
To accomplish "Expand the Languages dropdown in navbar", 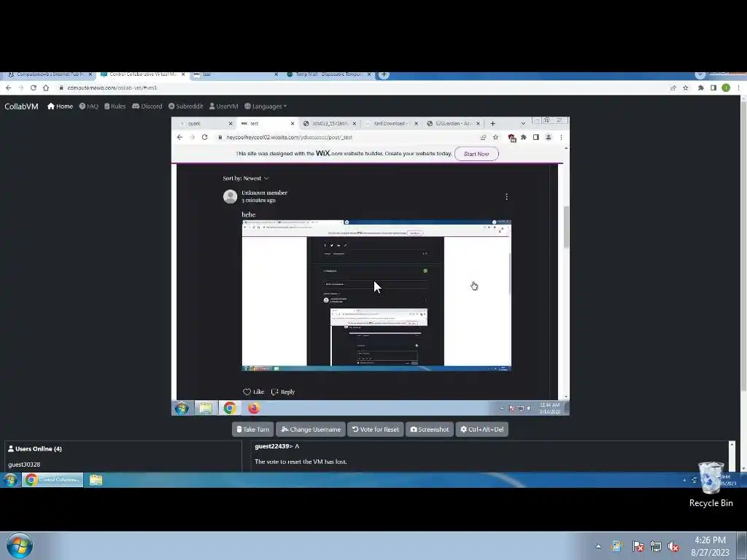I will point(266,106).
